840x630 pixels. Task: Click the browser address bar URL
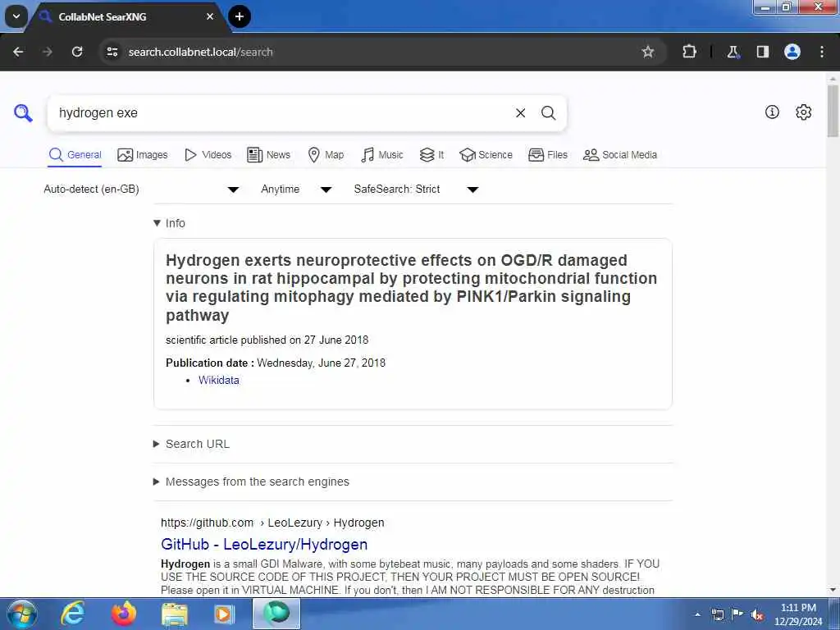coord(200,52)
